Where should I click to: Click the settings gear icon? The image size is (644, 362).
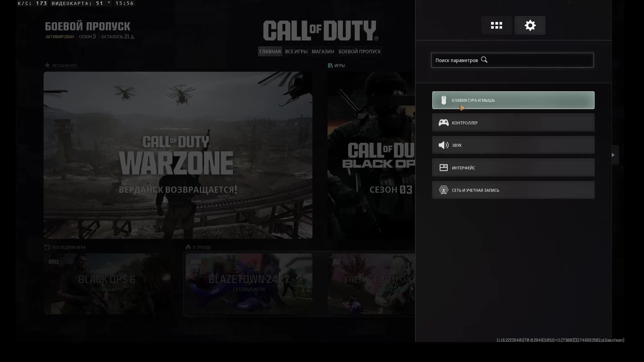(x=530, y=25)
